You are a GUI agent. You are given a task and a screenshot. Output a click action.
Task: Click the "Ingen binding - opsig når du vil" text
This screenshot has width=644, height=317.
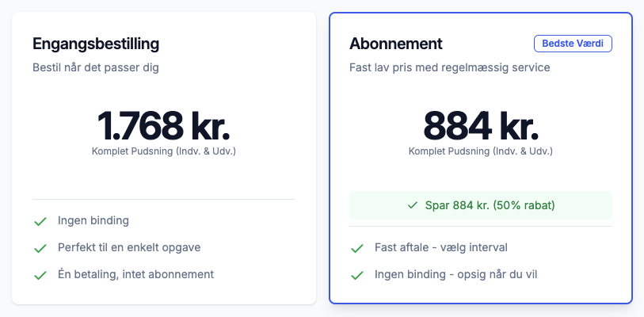coord(457,274)
